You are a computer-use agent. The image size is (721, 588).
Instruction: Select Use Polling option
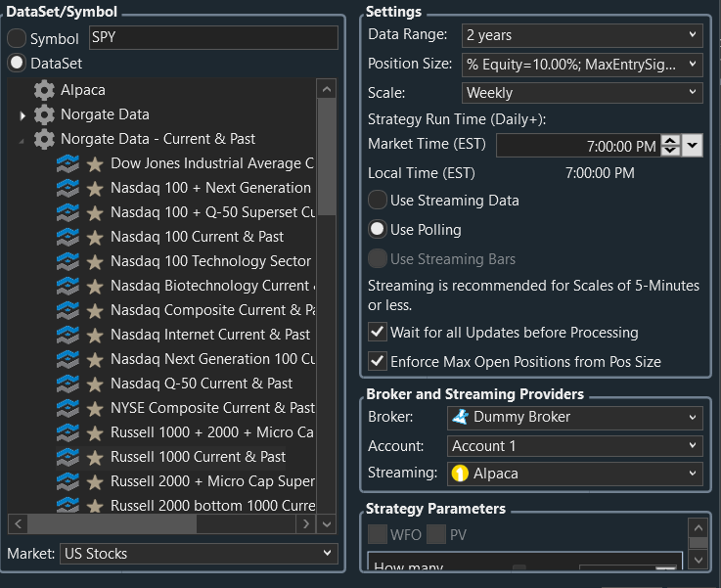pos(377,229)
